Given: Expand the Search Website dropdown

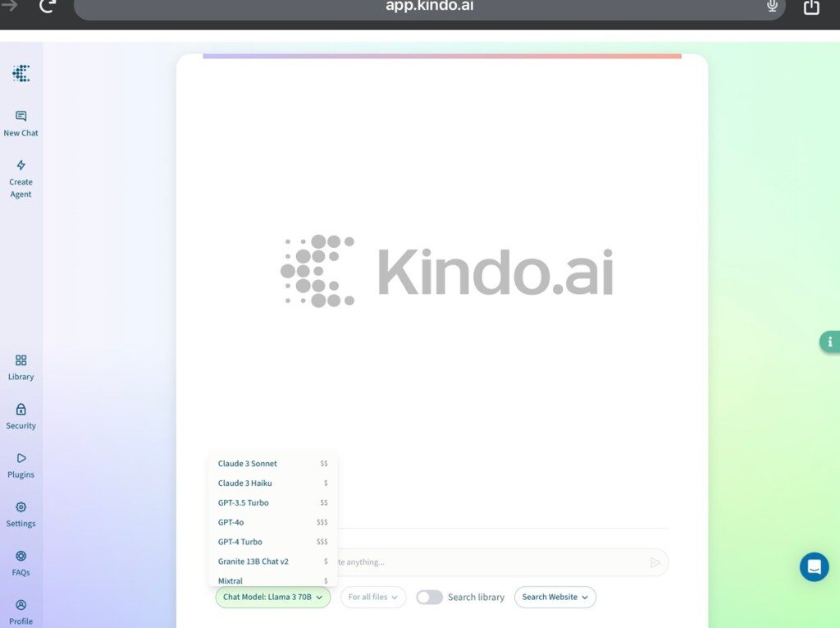Looking at the screenshot, I should (555, 597).
